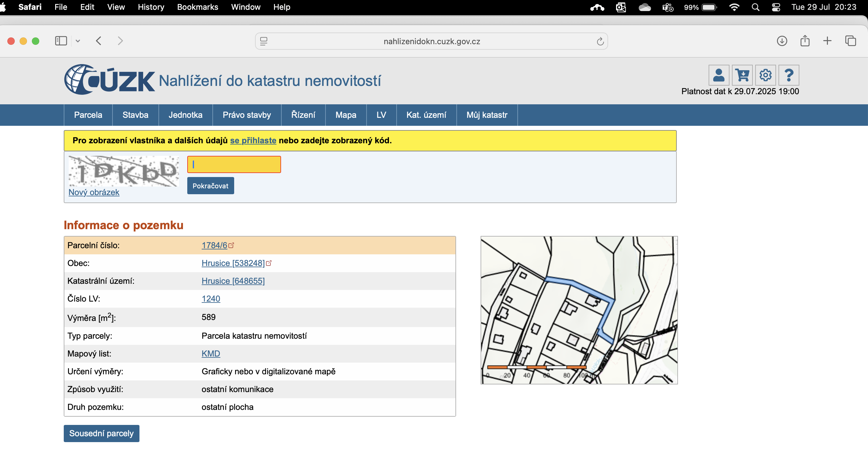Click the Sousední parcely button
Viewport: 868px width, 451px height.
click(x=101, y=433)
